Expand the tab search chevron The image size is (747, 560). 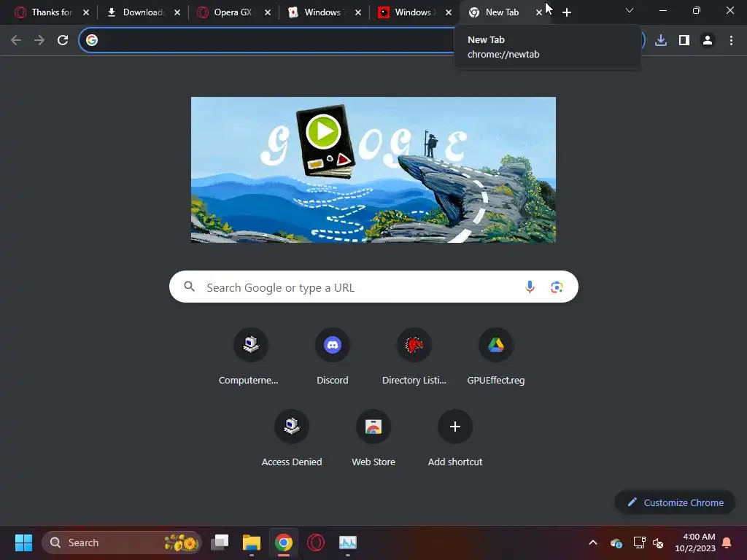point(630,10)
